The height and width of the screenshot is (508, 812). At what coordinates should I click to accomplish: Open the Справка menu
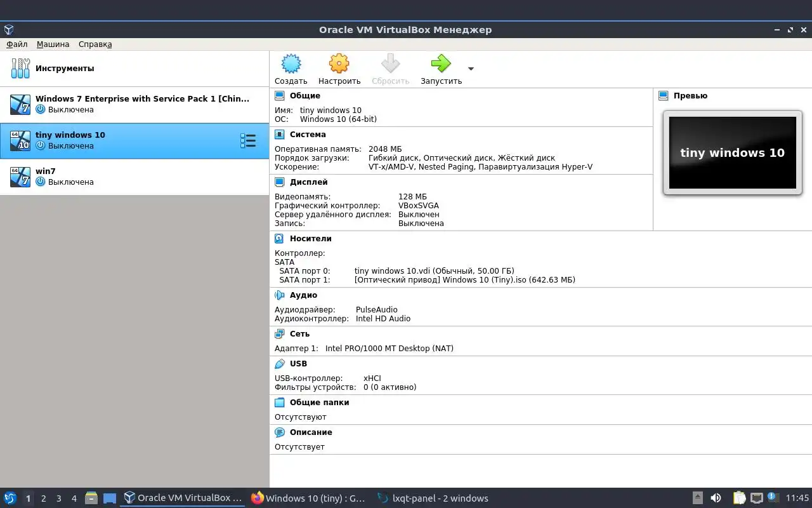(x=95, y=44)
